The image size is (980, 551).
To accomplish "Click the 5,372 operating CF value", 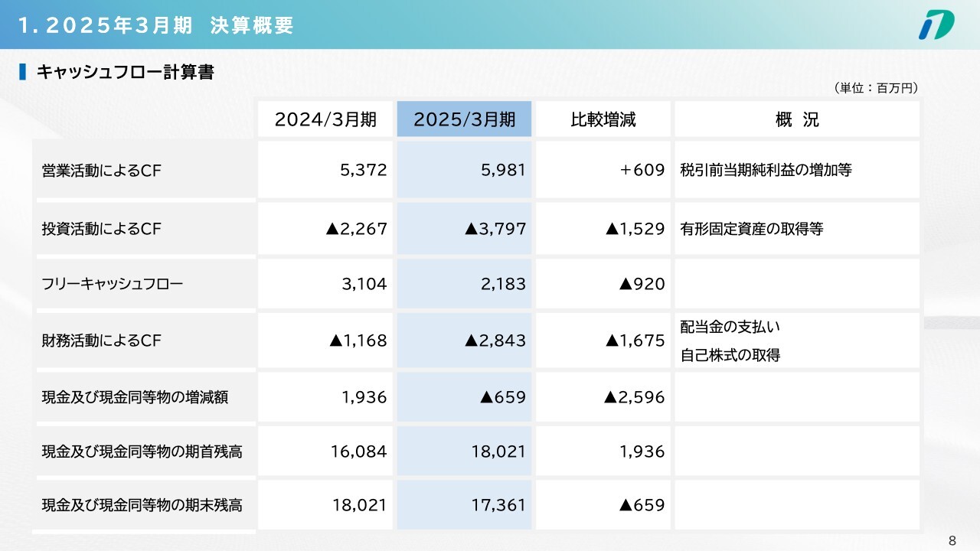I will [x=363, y=171].
